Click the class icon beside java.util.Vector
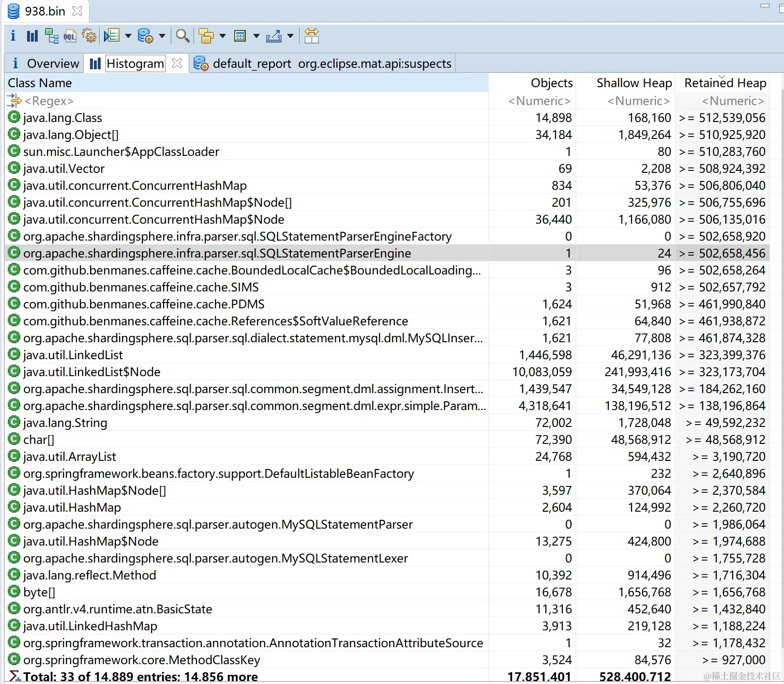This screenshot has width=784, height=684. point(14,168)
